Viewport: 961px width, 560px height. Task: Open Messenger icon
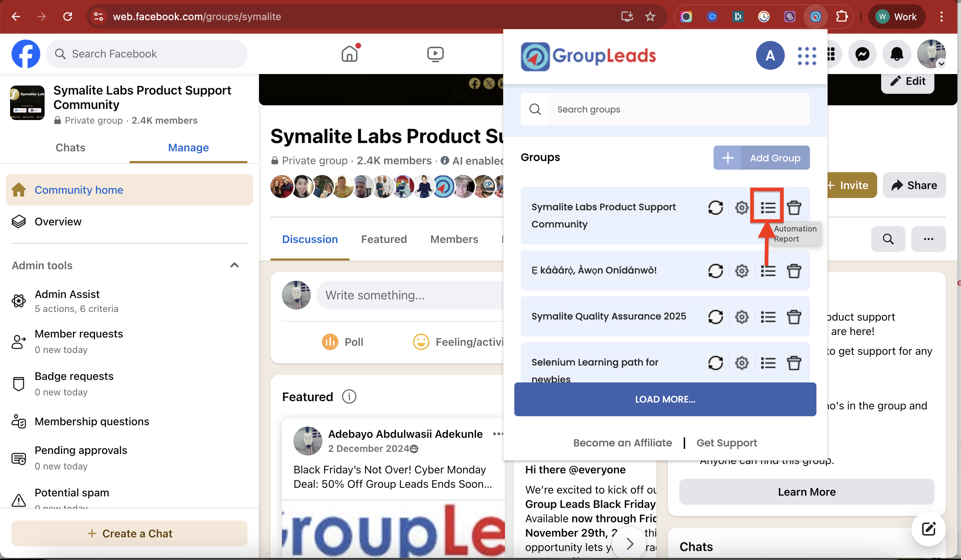862,54
